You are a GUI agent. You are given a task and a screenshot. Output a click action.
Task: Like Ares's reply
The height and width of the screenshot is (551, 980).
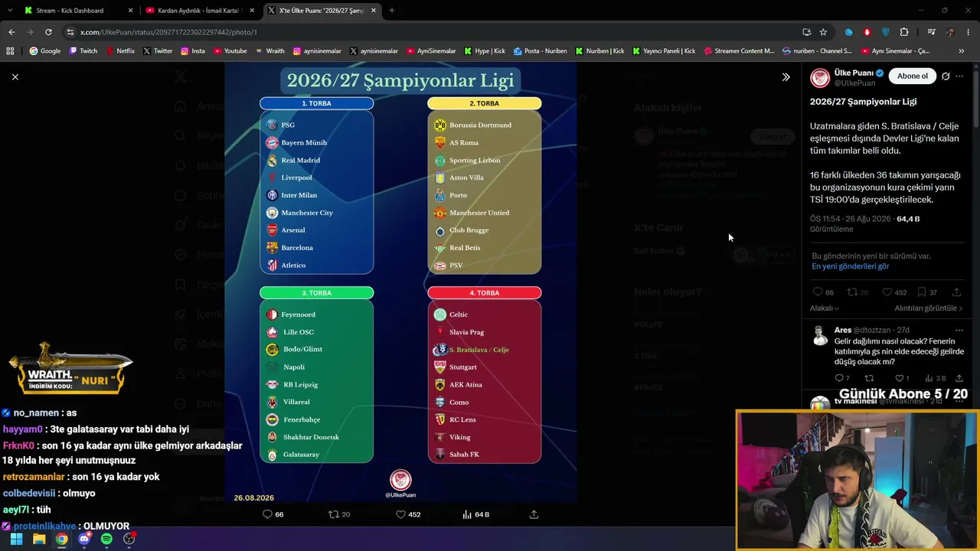pyautogui.click(x=900, y=378)
